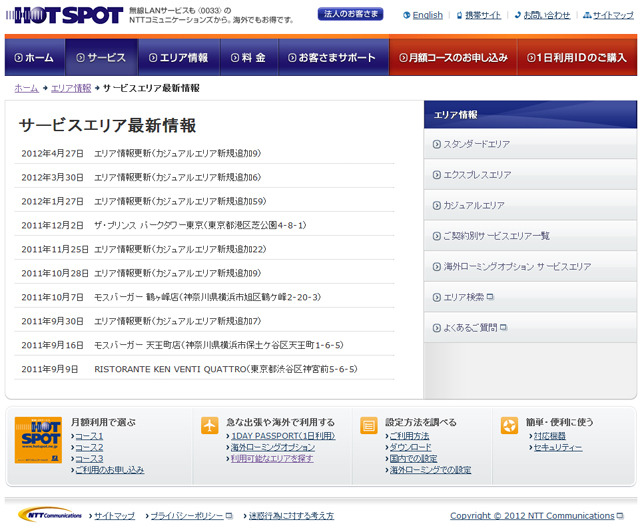640x530 pixels.
Task: Open 月額コースのお申し込み red tab
Action: pos(453,58)
